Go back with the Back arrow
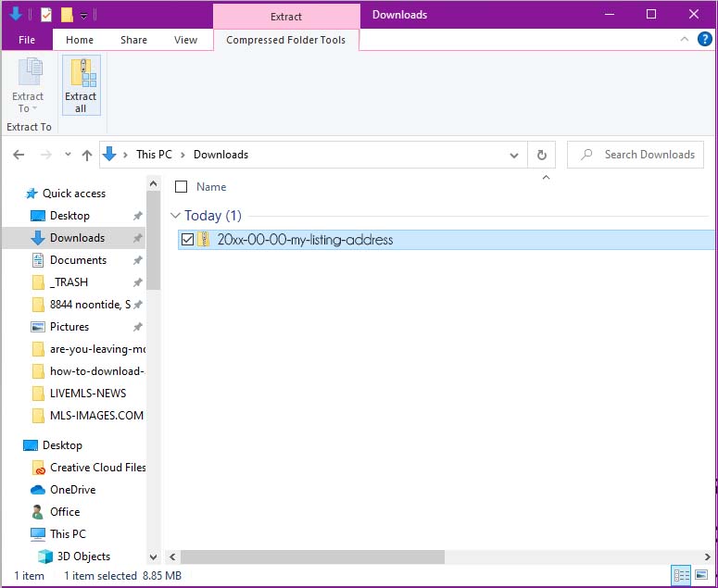The height and width of the screenshot is (588, 718). [19, 155]
